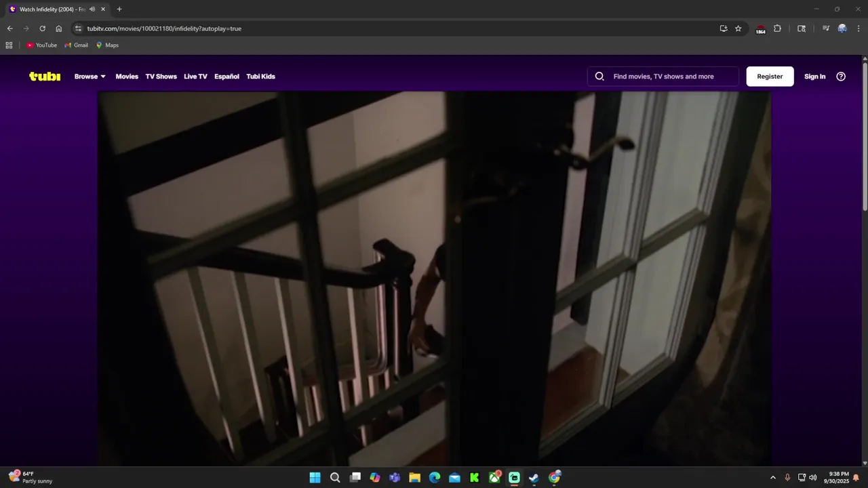The width and height of the screenshot is (868, 488).
Task: Open the extension with 1864 badge
Action: [760, 29]
